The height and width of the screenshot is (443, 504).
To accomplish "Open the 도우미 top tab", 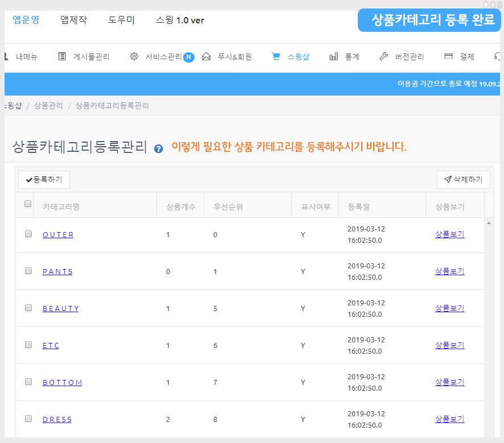I will pos(121,20).
